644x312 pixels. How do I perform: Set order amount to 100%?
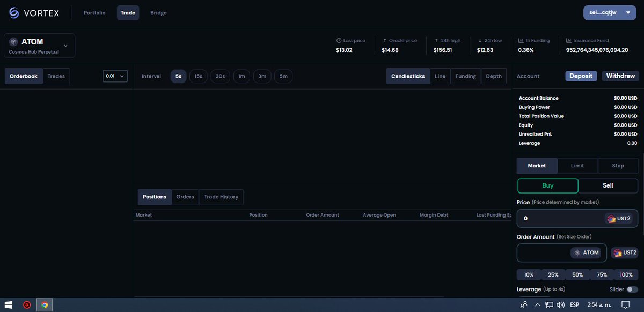[x=626, y=274]
